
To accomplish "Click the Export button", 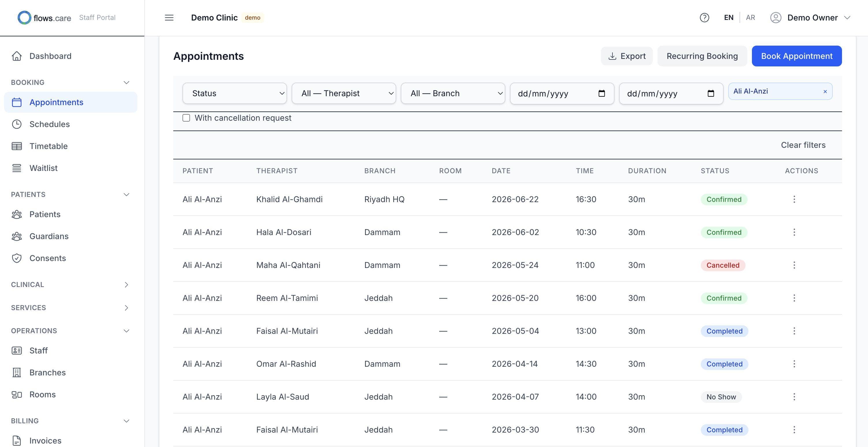I will pos(627,56).
